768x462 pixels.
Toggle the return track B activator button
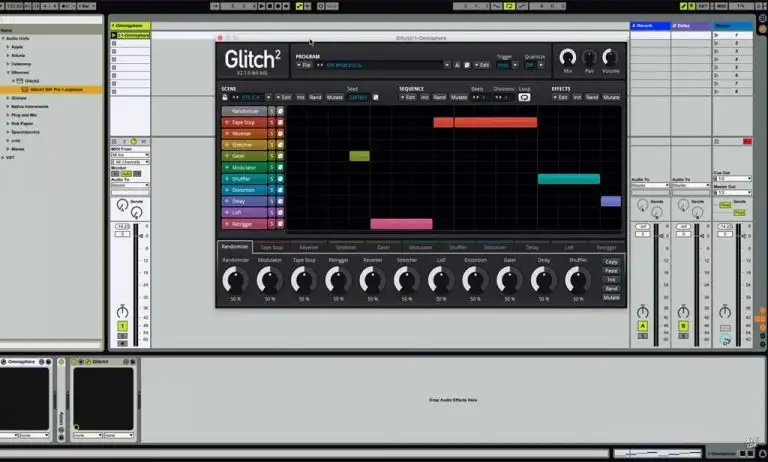point(683,326)
